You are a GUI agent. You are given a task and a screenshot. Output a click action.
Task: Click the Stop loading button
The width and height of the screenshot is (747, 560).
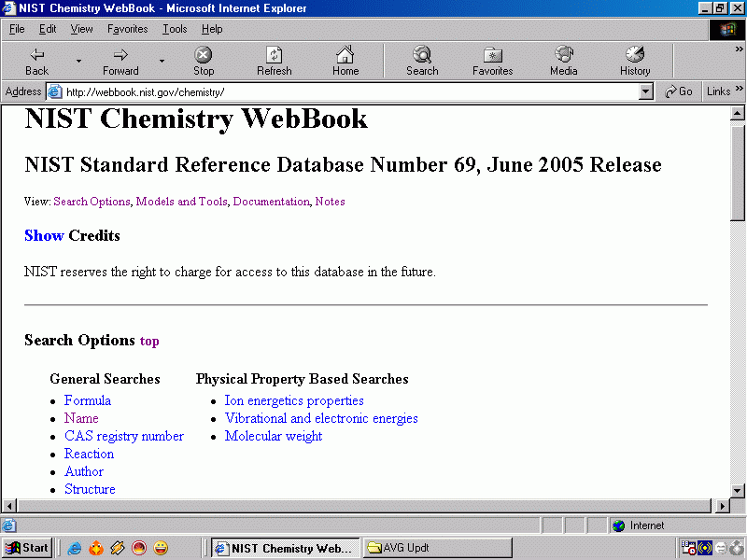click(204, 61)
